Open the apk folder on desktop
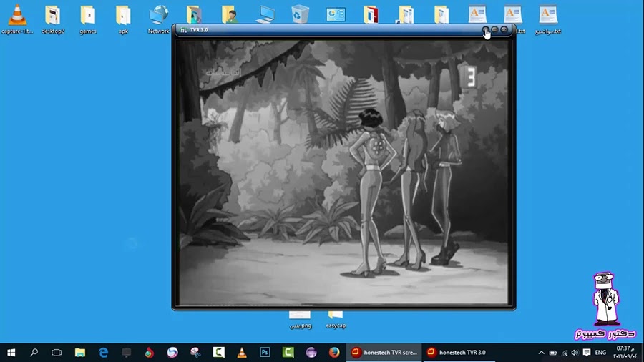644x362 pixels. click(123, 19)
